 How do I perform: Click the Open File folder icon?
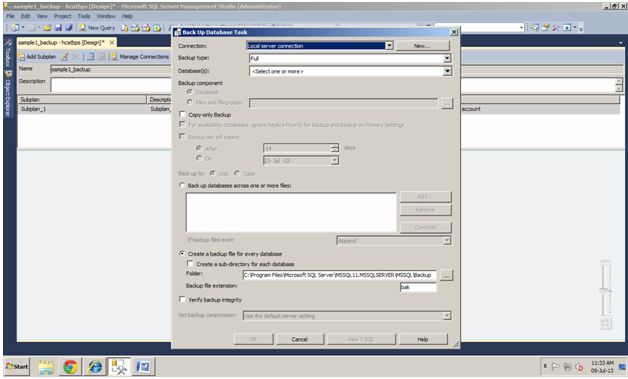click(x=47, y=28)
